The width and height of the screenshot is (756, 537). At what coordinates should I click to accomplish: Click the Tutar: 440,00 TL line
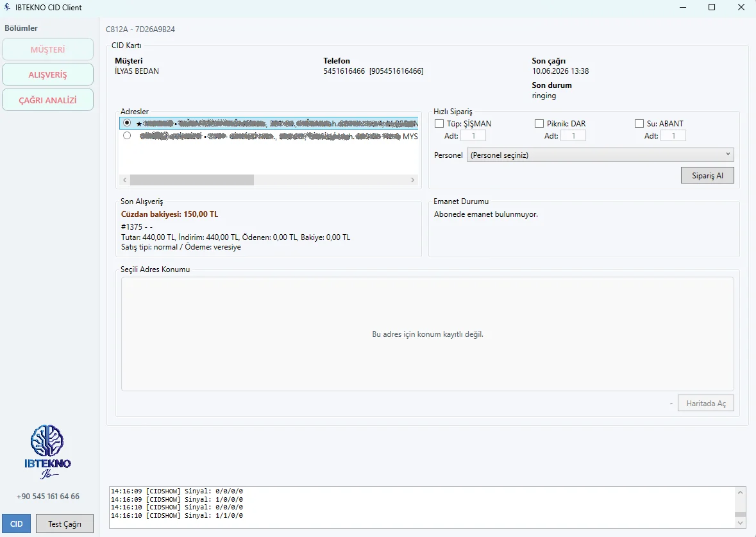(x=236, y=237)
